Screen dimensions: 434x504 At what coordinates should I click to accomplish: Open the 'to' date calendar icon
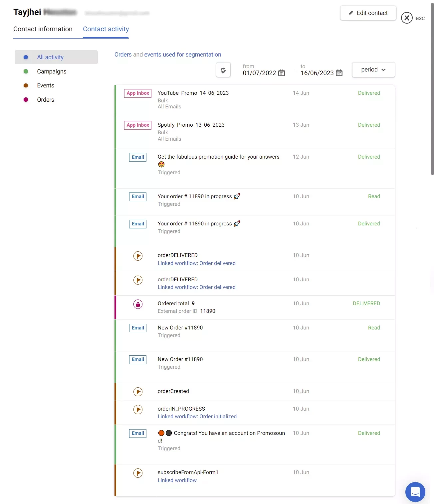coord(339,73)
